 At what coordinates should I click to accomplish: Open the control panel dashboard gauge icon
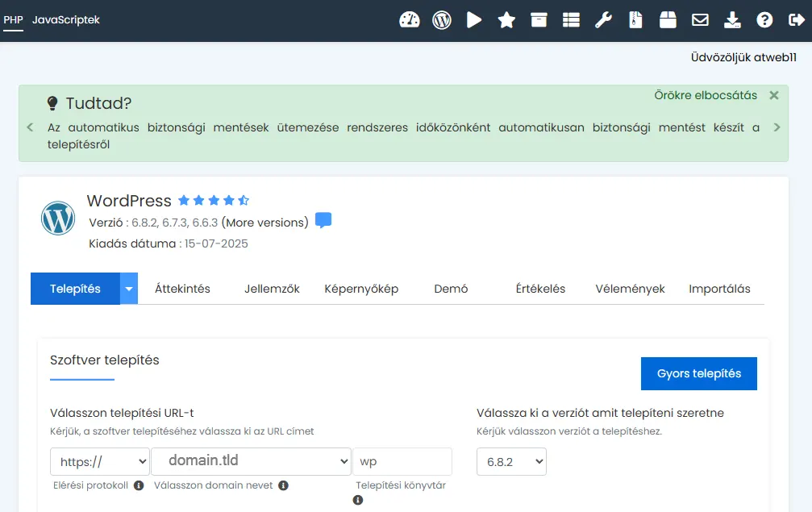410,20
